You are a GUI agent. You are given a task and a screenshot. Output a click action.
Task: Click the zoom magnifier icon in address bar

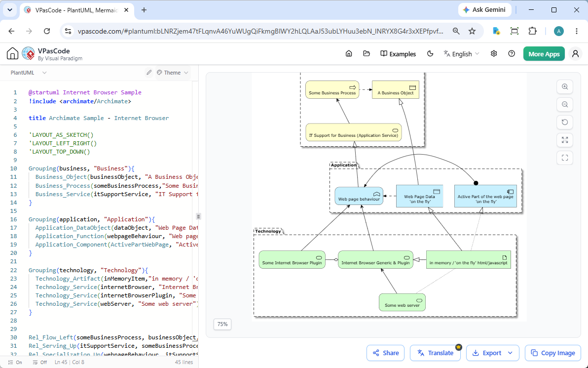(x=456, y=31)
